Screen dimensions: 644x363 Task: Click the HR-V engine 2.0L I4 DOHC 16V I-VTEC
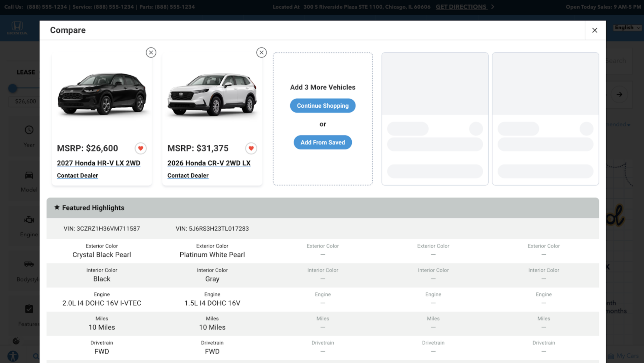(102, 303)
